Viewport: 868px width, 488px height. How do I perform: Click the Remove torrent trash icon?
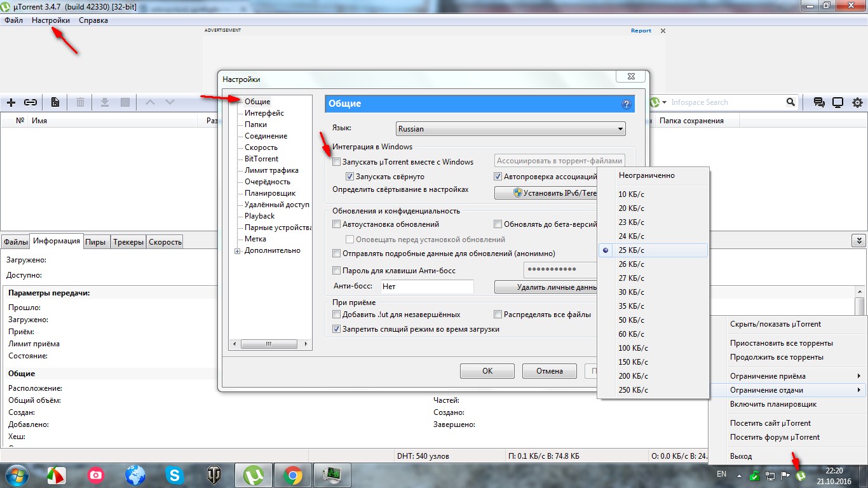[81, 102]
